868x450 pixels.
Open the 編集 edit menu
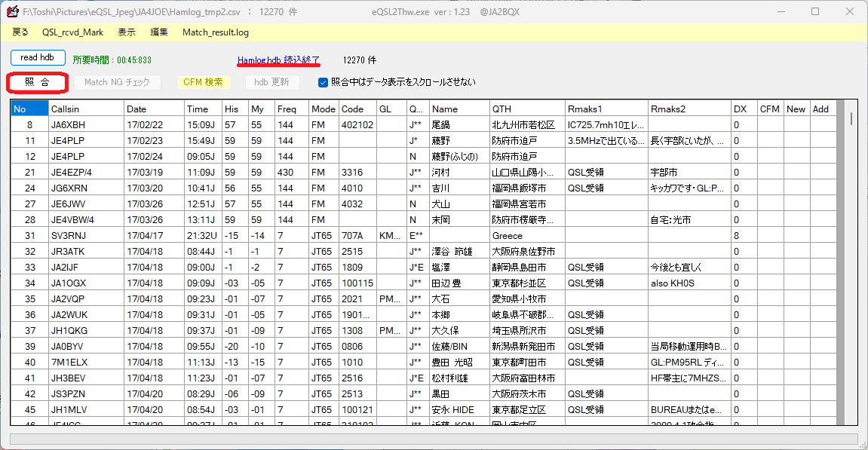tap(158, 32)
